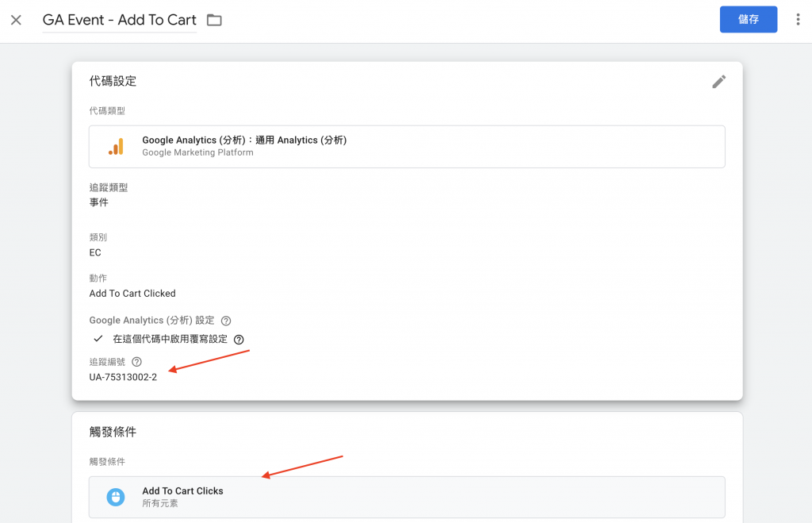Click the blue 儲存 save button
812x523 pixels.
749,19
